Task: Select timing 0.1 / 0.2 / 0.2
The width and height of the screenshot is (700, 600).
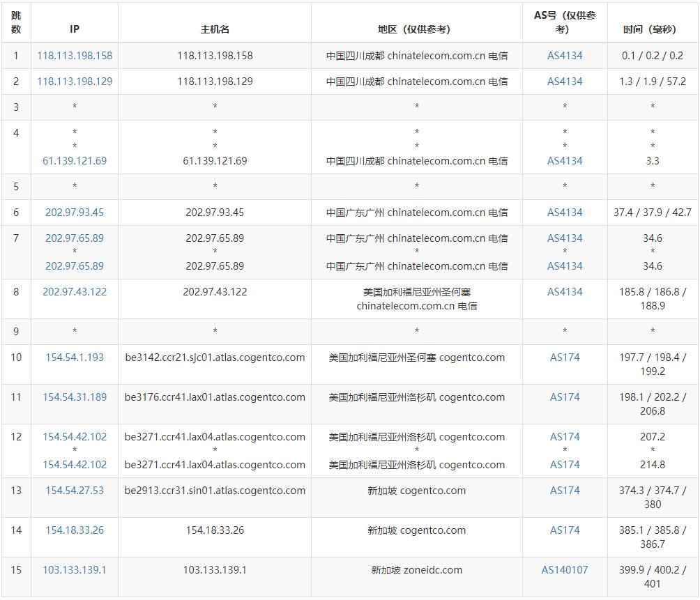Action: coord(652,56)
